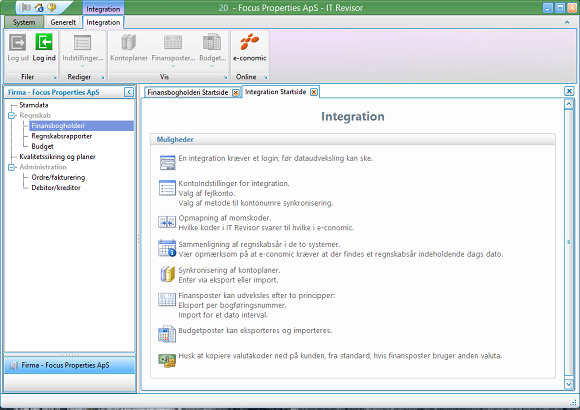Minimize the ribbon with the chevron
The width and height of the screenshot is (580, 410).
pos(567,22)
